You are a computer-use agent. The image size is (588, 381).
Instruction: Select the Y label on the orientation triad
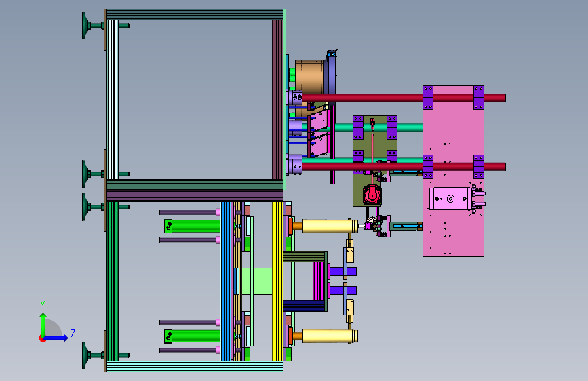(x=43, y=304)
